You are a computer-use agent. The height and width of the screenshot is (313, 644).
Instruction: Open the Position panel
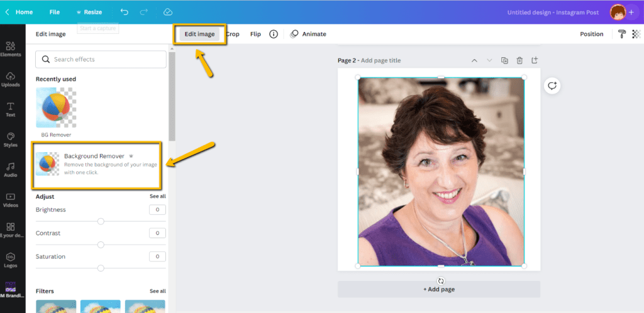(x=591, y=34)
